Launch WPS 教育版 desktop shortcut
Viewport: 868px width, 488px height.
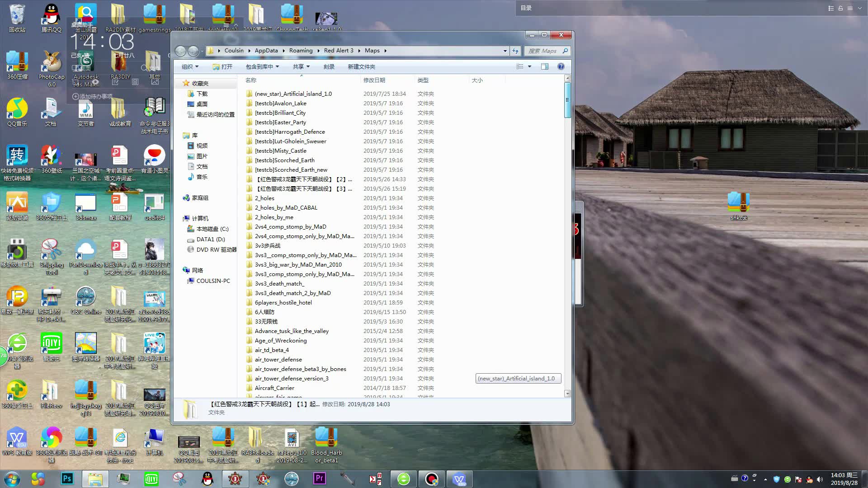[x=17, y=441]
